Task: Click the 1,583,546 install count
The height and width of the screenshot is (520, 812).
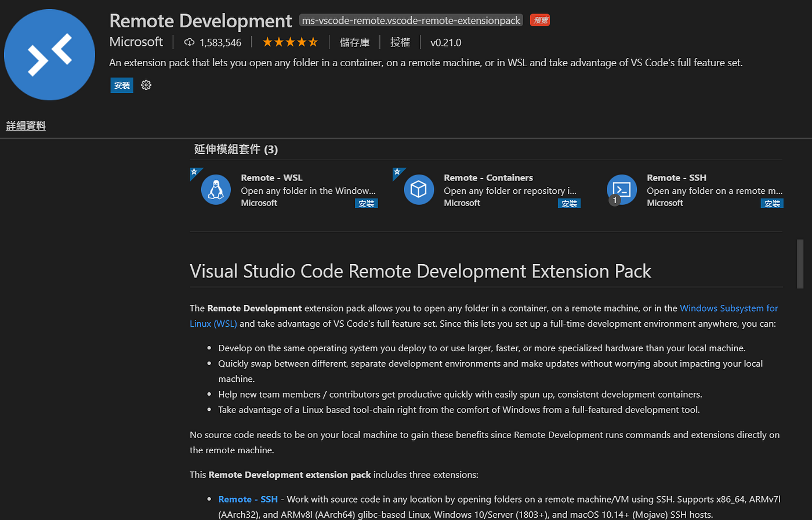Action: [x=220, y=42]
